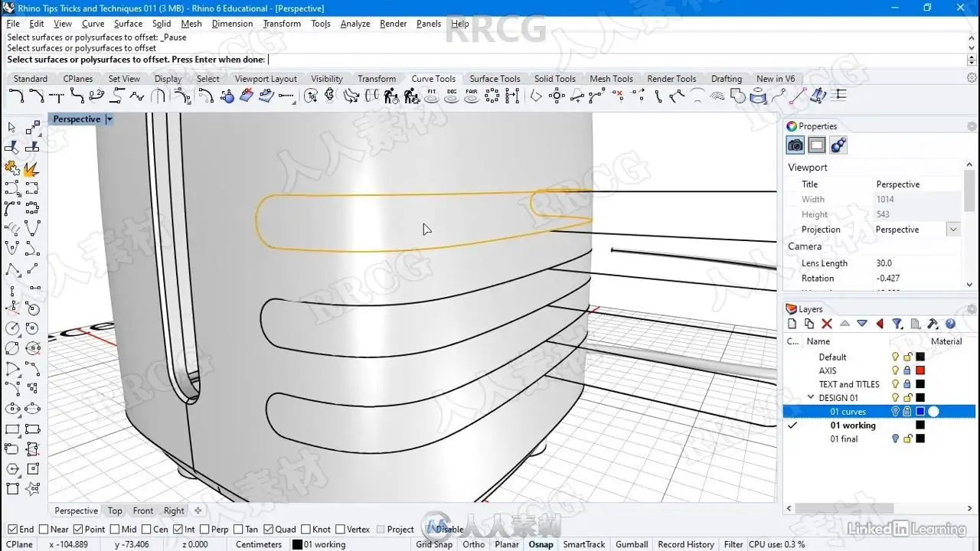Enable the Mid osnap checkbox

pyautogui.click(x=114, y=529)
